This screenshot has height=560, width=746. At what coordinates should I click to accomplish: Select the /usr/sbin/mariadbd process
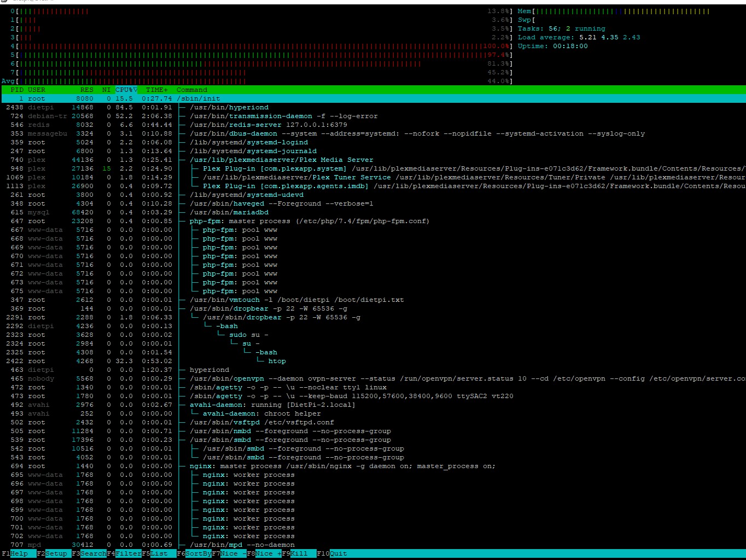click(373, 212)
